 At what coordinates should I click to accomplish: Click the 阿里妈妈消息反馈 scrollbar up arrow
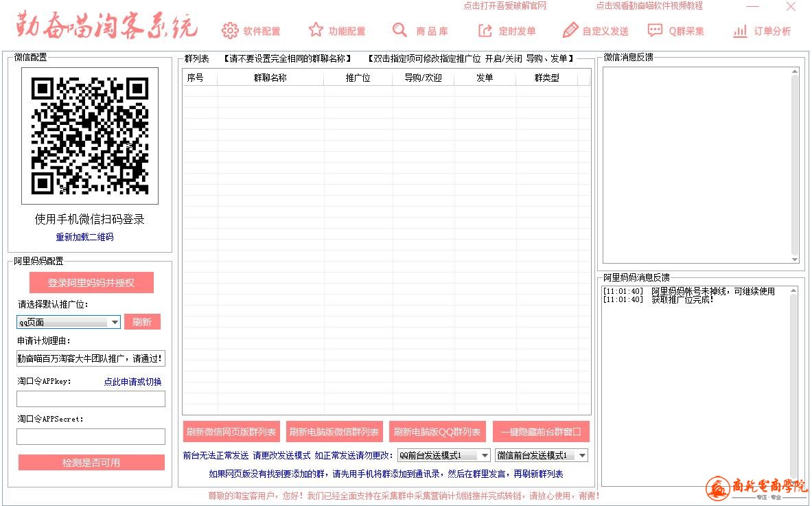(x=793, y=290)
